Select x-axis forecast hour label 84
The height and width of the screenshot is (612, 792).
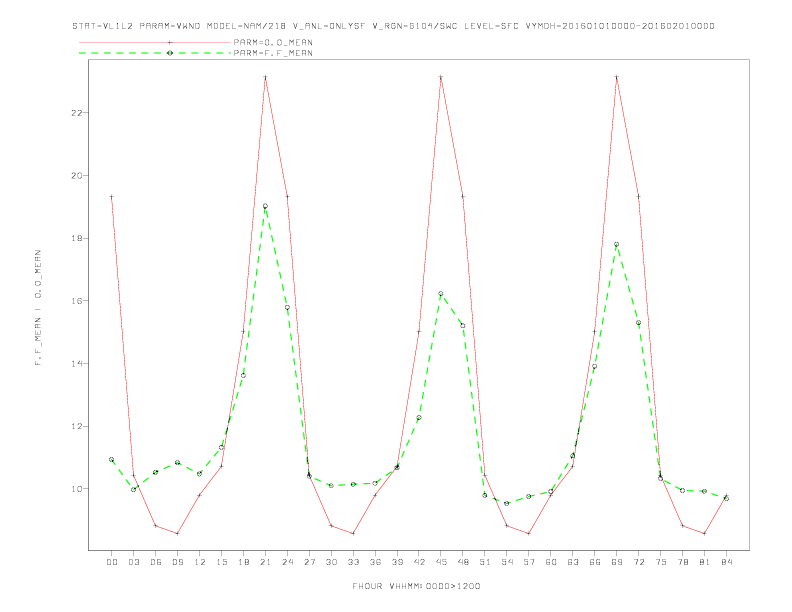point(726,562)
